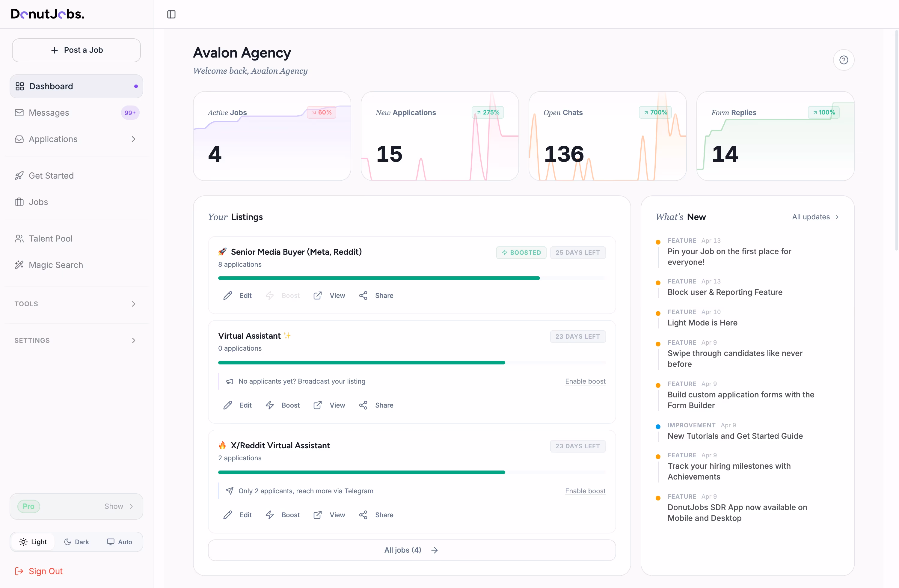This screenshot has height=588, width=899.
Task: Click the Post a Job button
Action: pyautogui.click(x=76, y=50)
